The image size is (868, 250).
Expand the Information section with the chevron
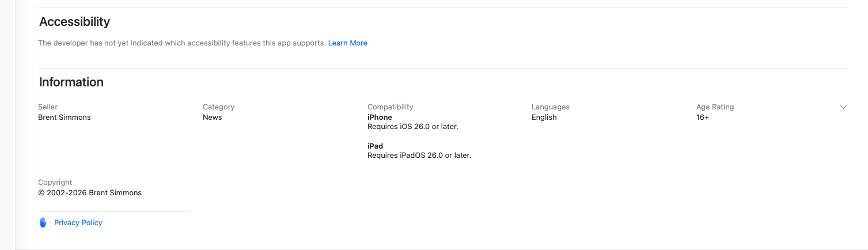[x=843, y=107]
